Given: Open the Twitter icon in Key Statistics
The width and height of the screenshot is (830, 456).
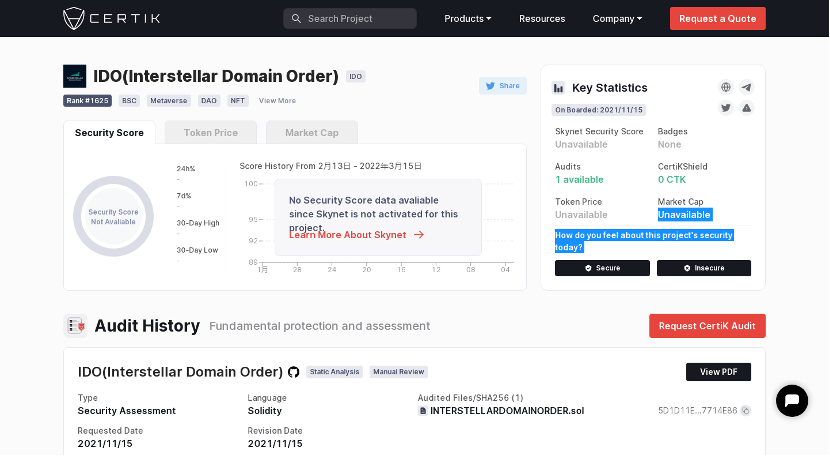Looking at the screenshot, I should coord(726,108).
